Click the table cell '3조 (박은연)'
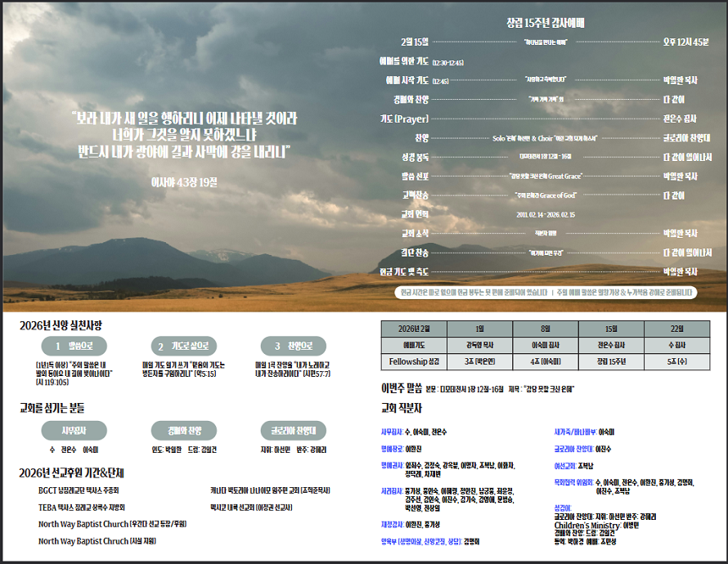 point(479,361)
